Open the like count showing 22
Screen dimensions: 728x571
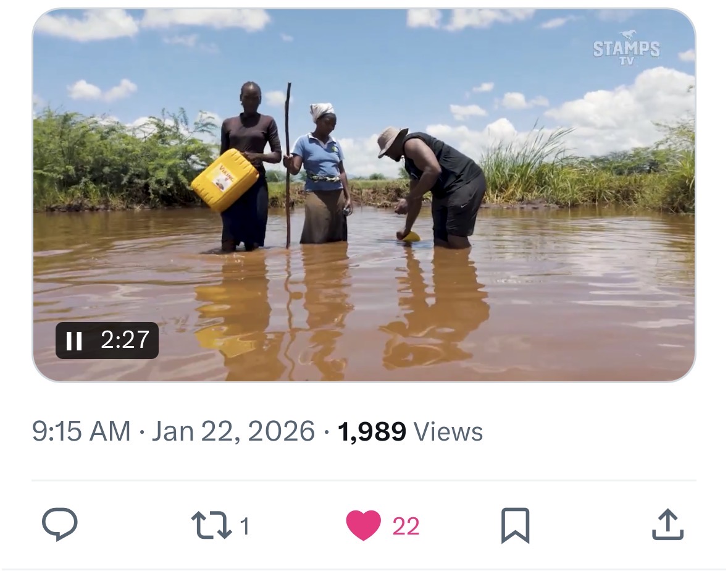(406, 527)
